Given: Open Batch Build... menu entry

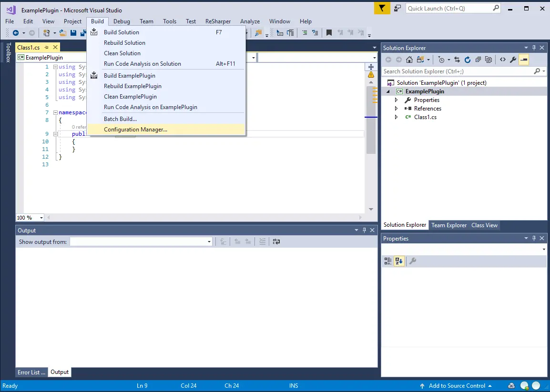Looking at the screenshot, I should pyautogui.click(x=165, y=119).
